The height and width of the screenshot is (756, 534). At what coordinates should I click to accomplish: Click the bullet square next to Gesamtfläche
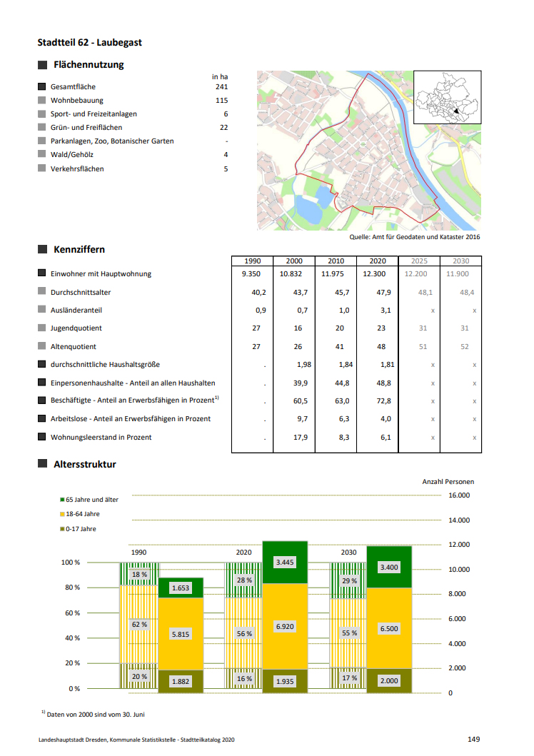tap(42, 86)
